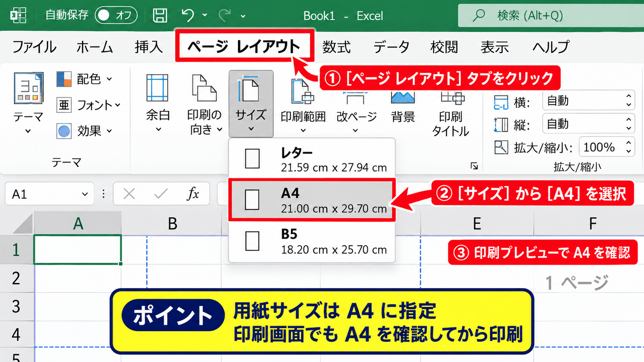Open the 横 width 自動 combo box
The width and height of the screenshot is (644, 362).
point(589,101)
